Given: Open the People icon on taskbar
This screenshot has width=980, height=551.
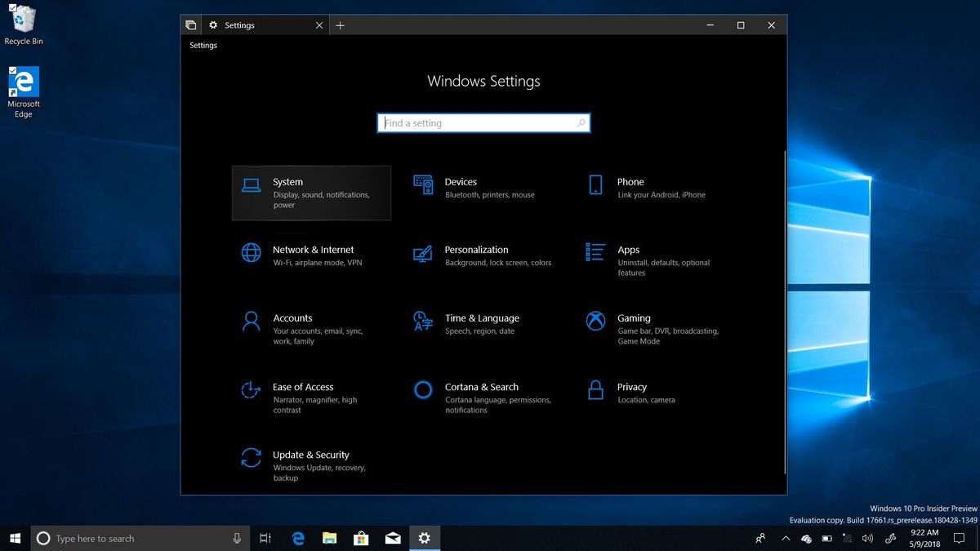Looking at the screenshot, I should (759, 538).
